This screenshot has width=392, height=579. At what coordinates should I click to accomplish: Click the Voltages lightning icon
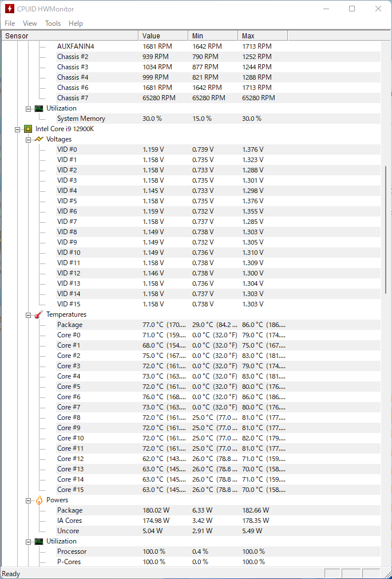[39, 139]
